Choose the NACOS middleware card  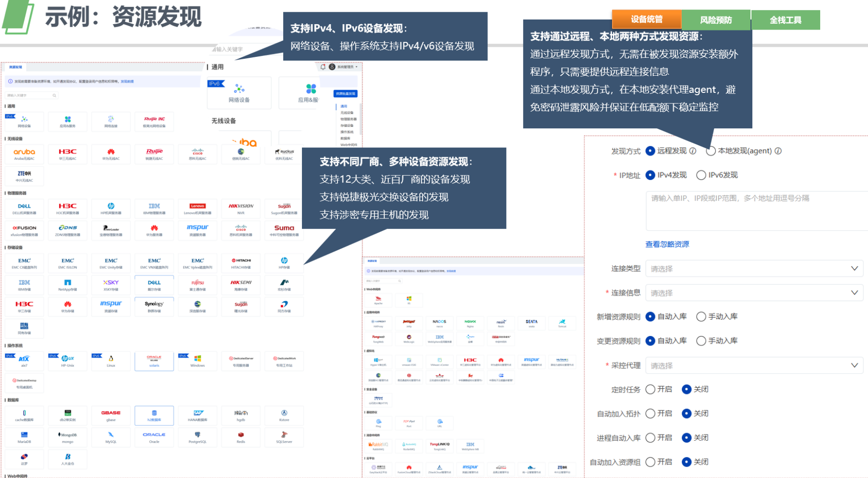[439, 323]
